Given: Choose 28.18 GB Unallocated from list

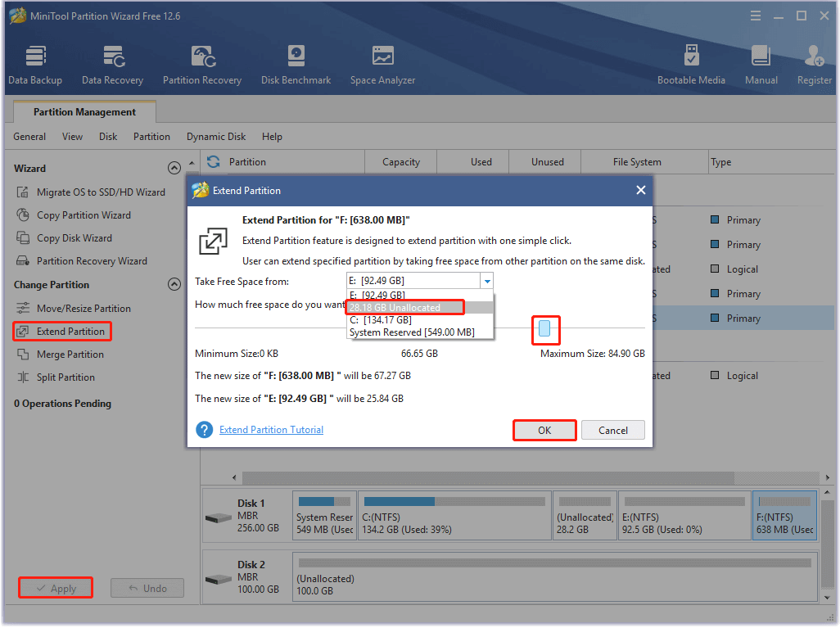Looking at the screenshot, I should click(x=405, y=308).
